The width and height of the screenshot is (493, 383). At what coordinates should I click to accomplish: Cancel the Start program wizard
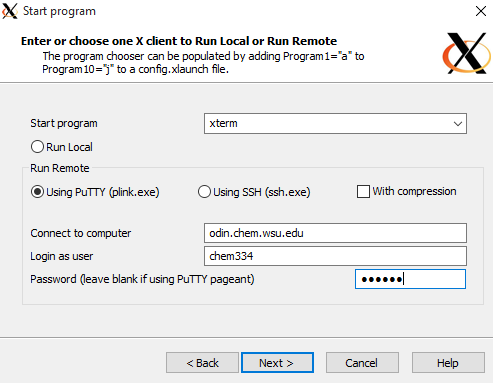362,363
